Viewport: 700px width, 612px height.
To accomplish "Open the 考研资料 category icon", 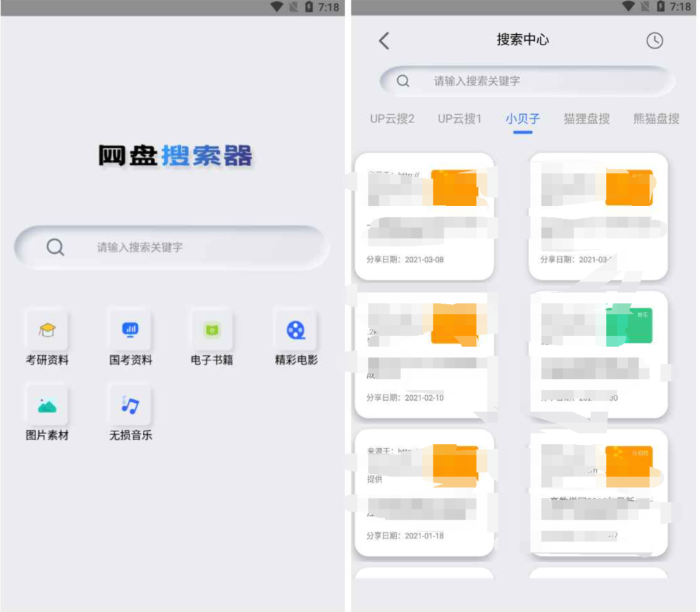I will tap(47, 331).
